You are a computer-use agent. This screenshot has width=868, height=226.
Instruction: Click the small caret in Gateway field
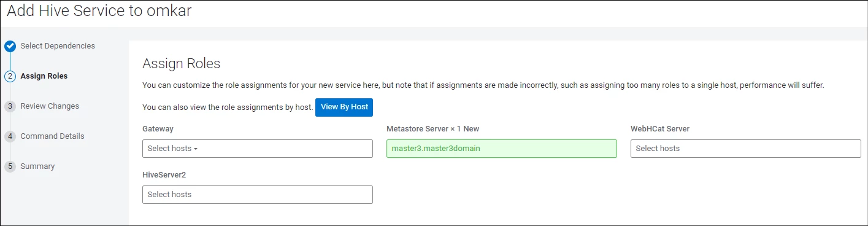click(196, 149)
